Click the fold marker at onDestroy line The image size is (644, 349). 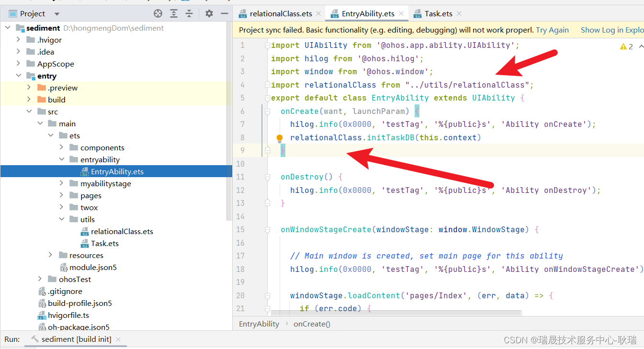(268, 177)
